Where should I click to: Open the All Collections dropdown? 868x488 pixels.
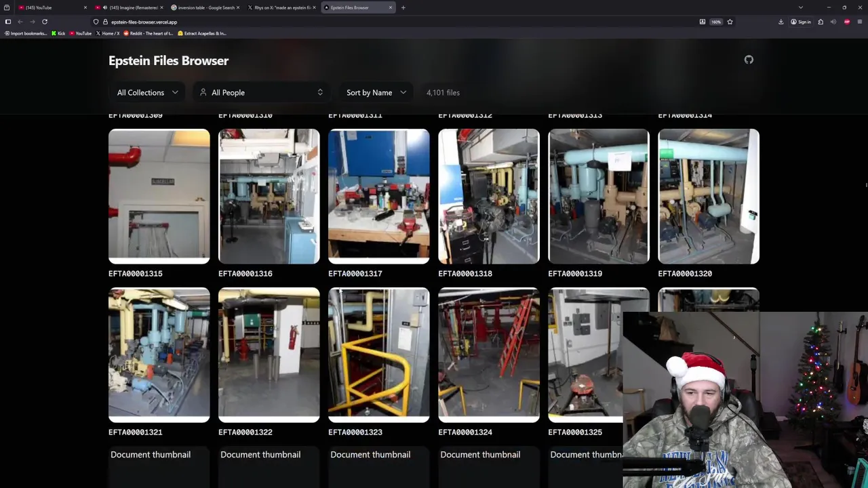tap(147, 92)
